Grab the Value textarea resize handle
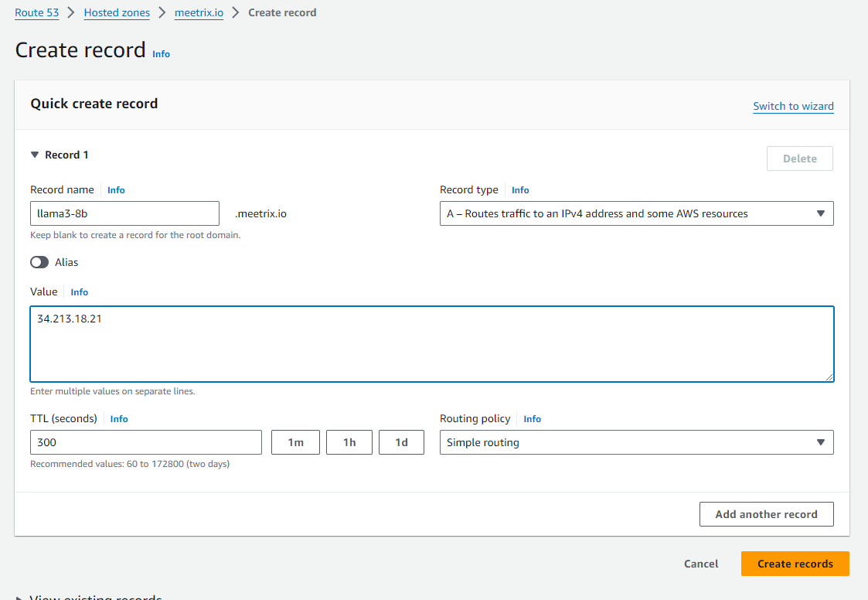This screenshot has height=600, width=868. click(x=829, y=377)
